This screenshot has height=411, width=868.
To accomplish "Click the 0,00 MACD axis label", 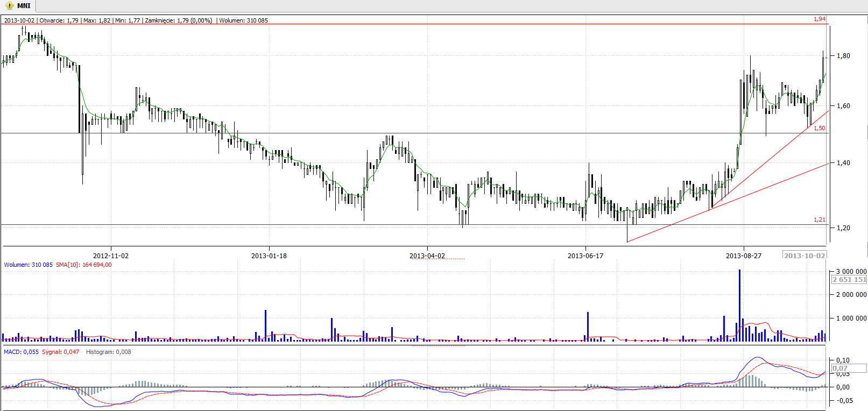I will tap(843, 387).
